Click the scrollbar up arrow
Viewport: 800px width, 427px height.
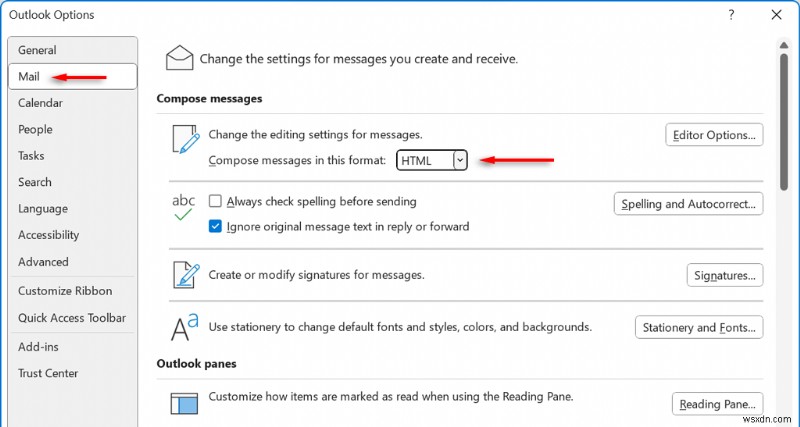[784, 46]
